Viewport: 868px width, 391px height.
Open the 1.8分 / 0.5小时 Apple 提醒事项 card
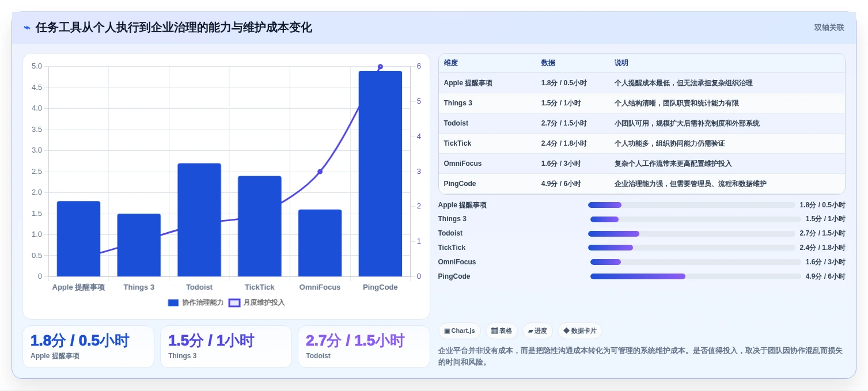point(88,347)
